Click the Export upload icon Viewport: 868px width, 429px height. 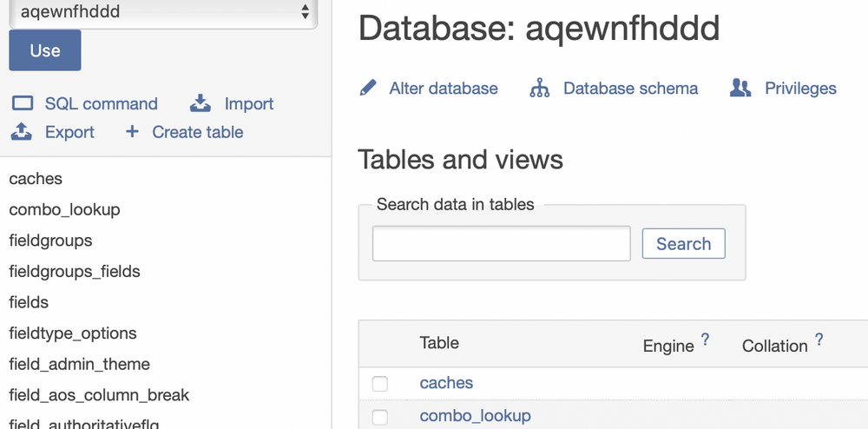tap(22, 132)
